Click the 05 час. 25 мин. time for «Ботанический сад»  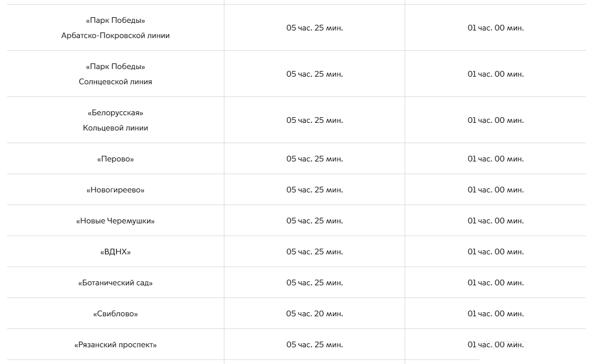point(314,283)
